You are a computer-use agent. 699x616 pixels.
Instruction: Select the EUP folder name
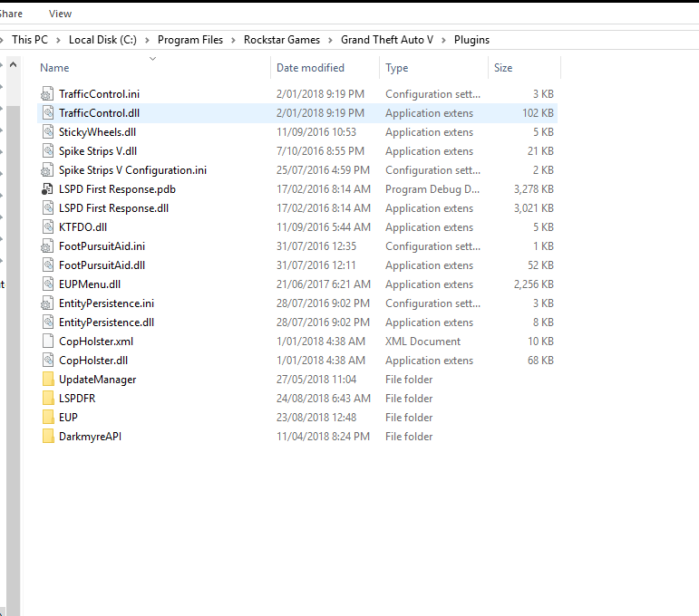pyautogui.click(x=68, y=418)
